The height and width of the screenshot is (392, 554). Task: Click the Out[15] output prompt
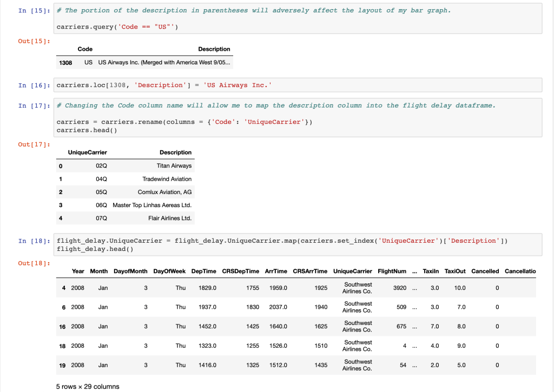35,41
